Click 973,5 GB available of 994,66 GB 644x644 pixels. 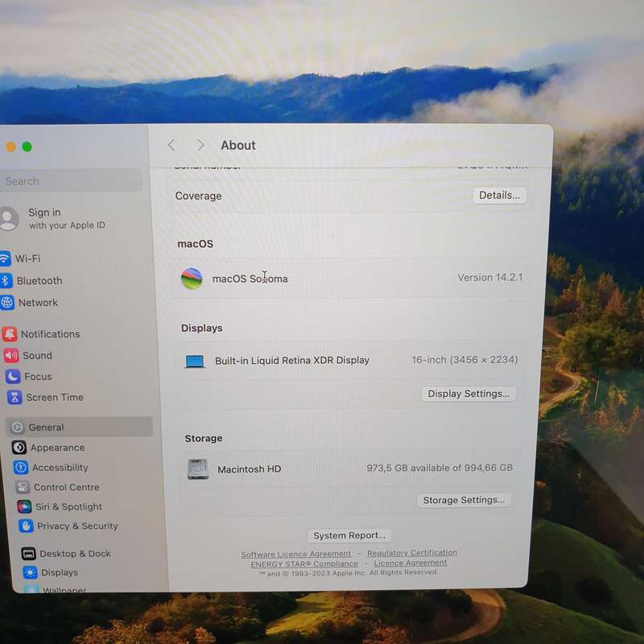click(x=440, y=468)
